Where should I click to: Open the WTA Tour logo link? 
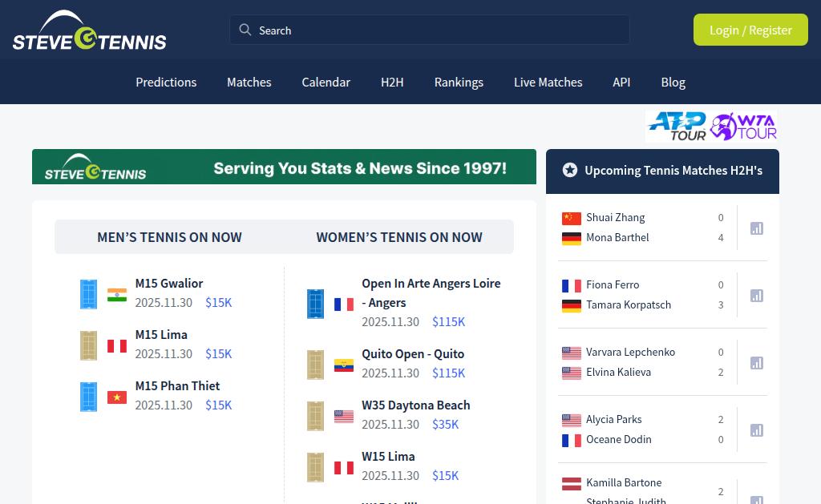pyautogui.click(x=743, y=126)
